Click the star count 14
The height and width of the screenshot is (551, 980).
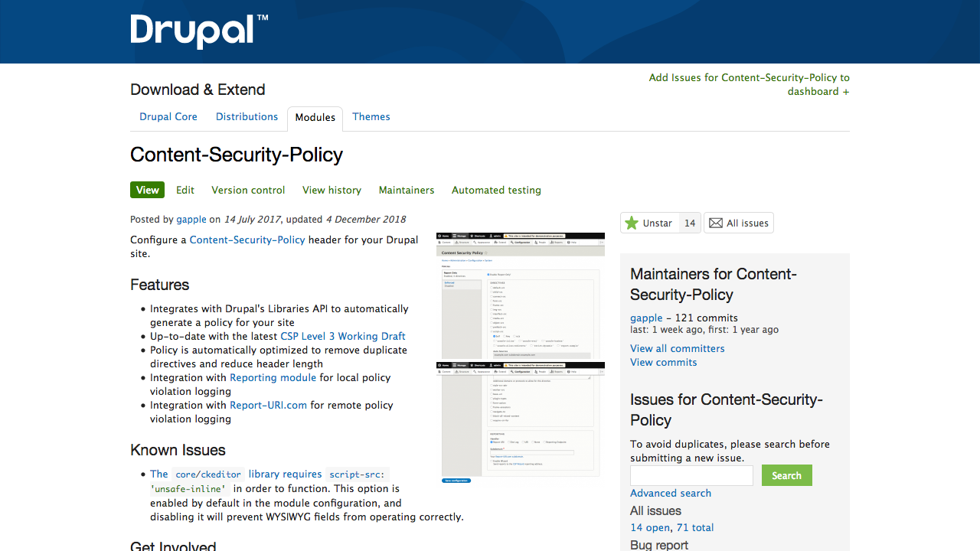coord(690,223)
